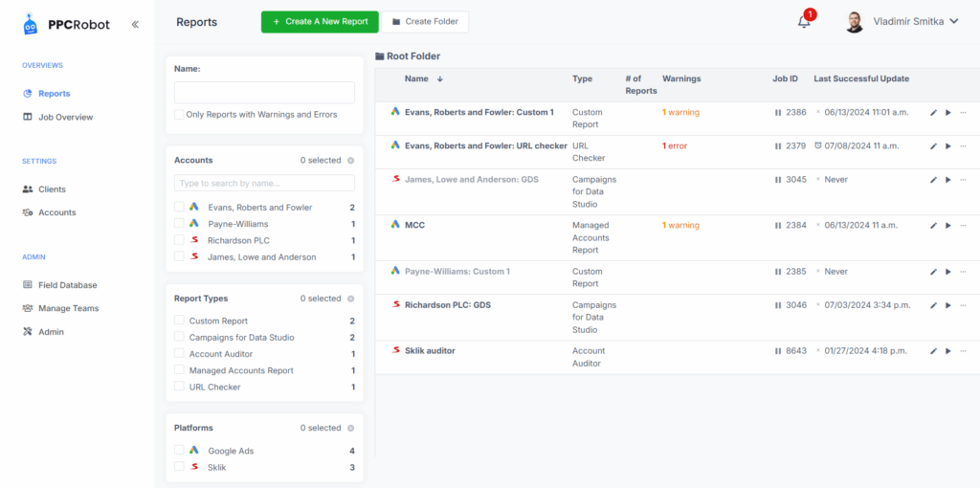Edit the Evans, Roberts and Fowler: Custom 1 report
Screen dimensions: 980x488
pos(933,113)
